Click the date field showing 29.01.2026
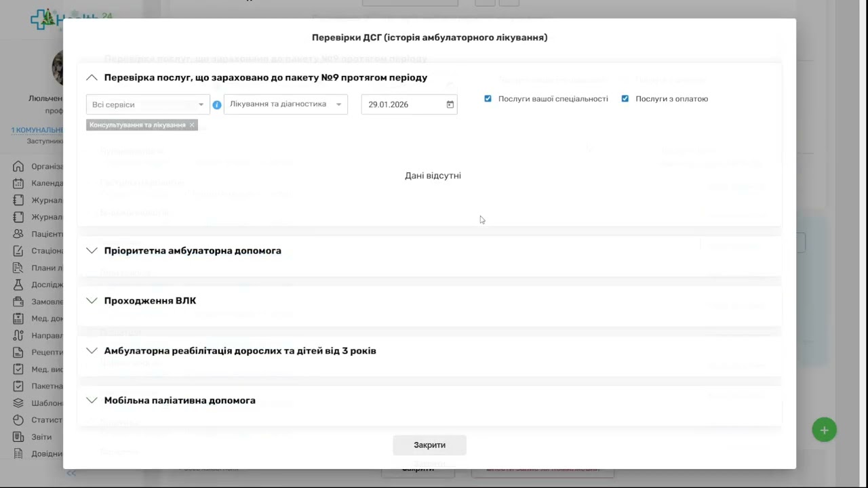Screen dimensions: 868x488 click(409, 104)
